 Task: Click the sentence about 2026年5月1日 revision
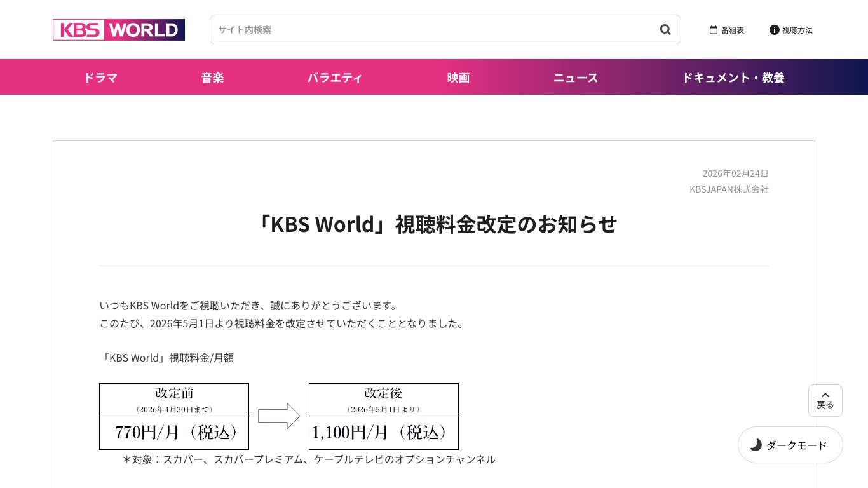click(x=283, y=323)
